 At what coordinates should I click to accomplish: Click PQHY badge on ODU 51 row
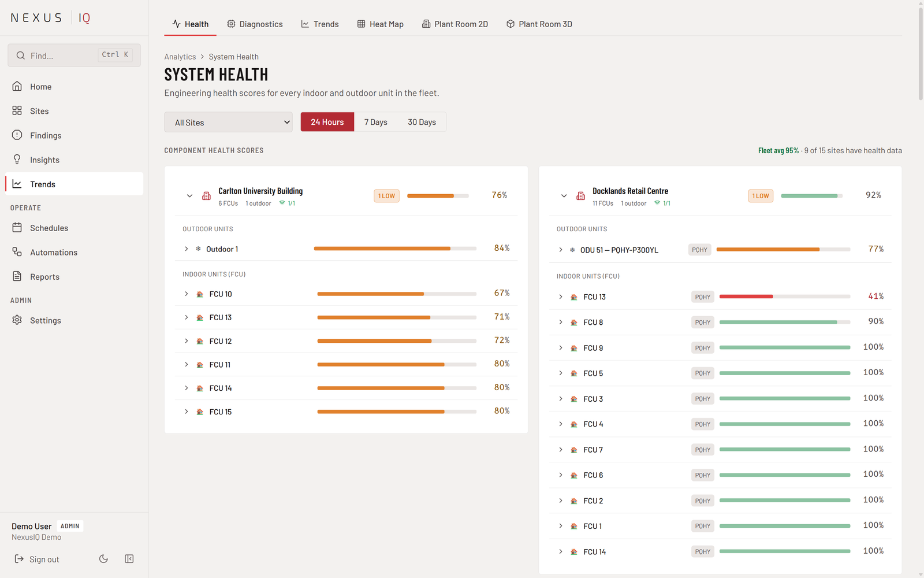(x=699, y=250)
